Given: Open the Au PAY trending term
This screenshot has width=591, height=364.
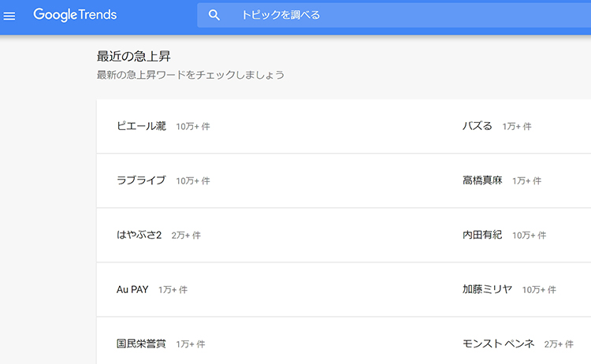Looking at the screenshot, I should [x=132, y=289].
